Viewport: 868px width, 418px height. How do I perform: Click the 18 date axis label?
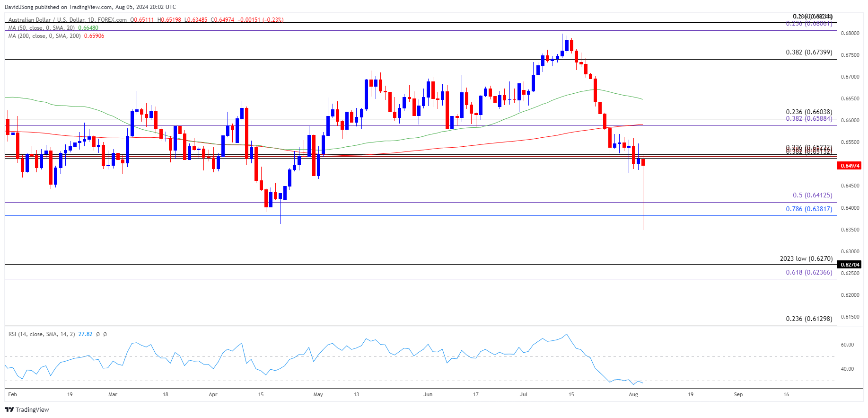point(165,394)
